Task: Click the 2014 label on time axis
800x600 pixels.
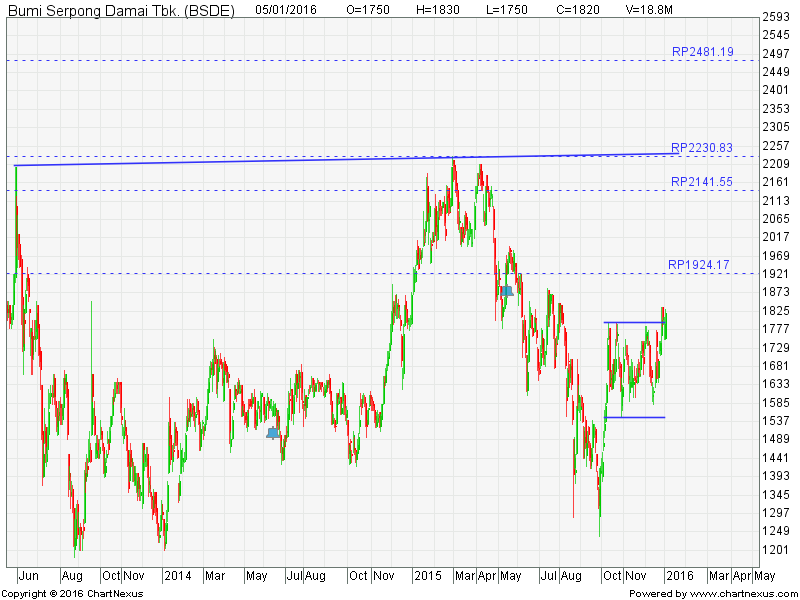Action: coord(177,576)
